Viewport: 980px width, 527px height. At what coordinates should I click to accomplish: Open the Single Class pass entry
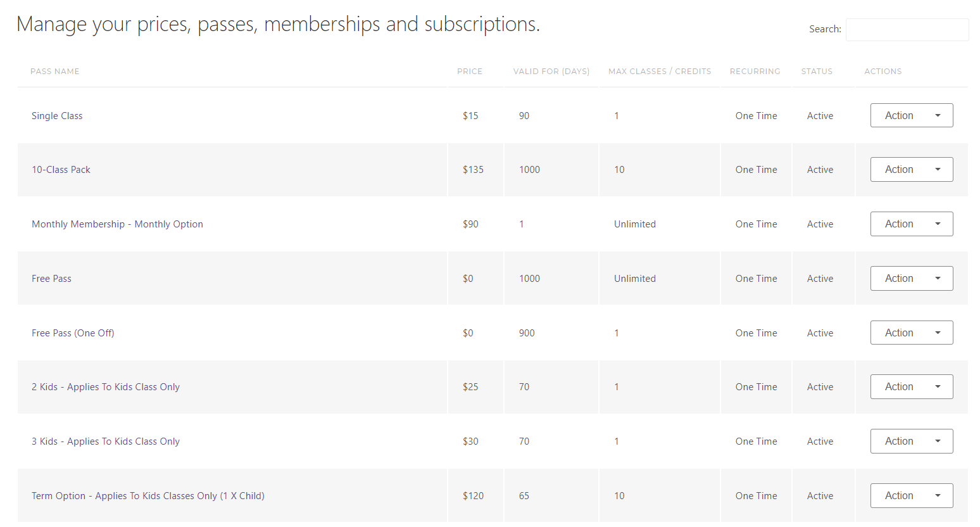pos(57,116)
